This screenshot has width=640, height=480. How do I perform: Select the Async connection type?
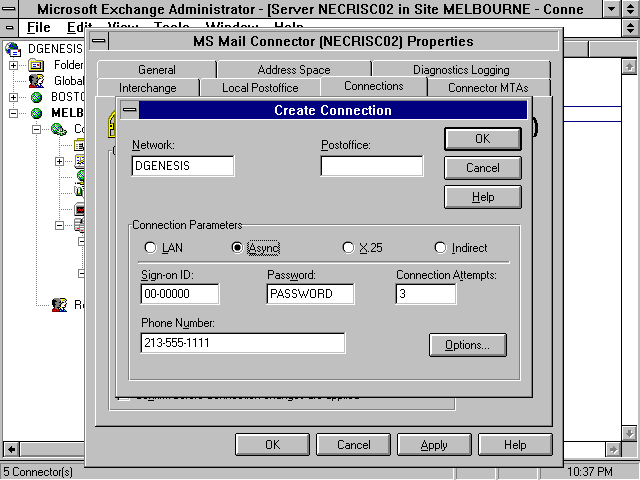point(255,248)
